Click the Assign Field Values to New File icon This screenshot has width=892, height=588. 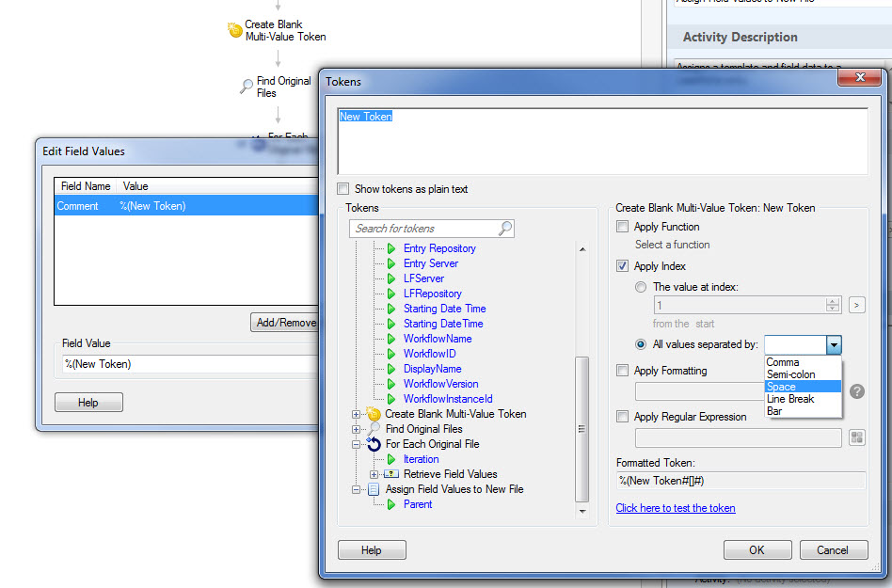374,489
